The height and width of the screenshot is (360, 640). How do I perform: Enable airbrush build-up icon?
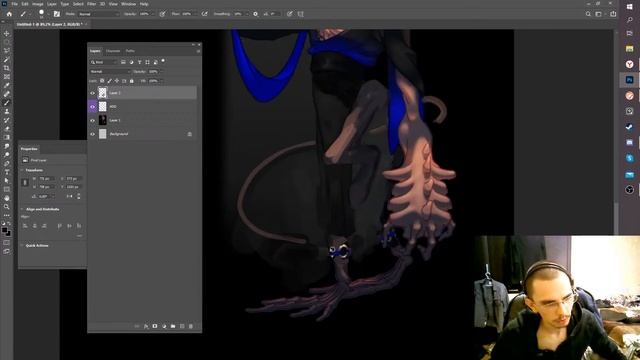click(204, 14)
